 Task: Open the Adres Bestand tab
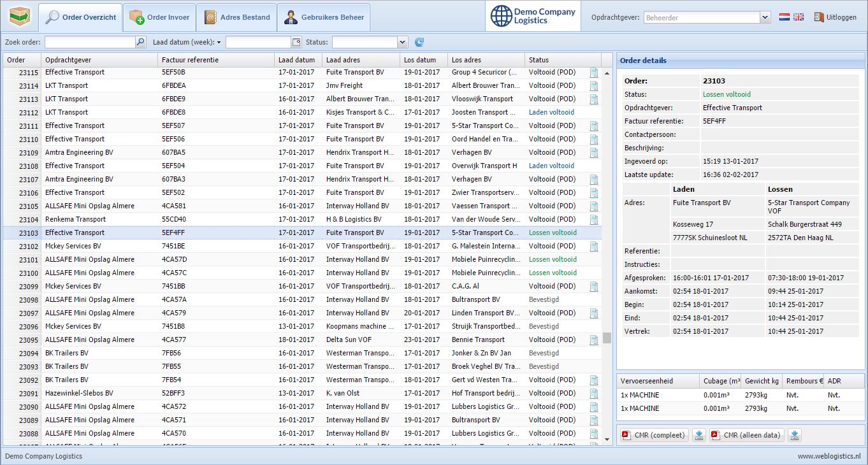tap(236, 17)
